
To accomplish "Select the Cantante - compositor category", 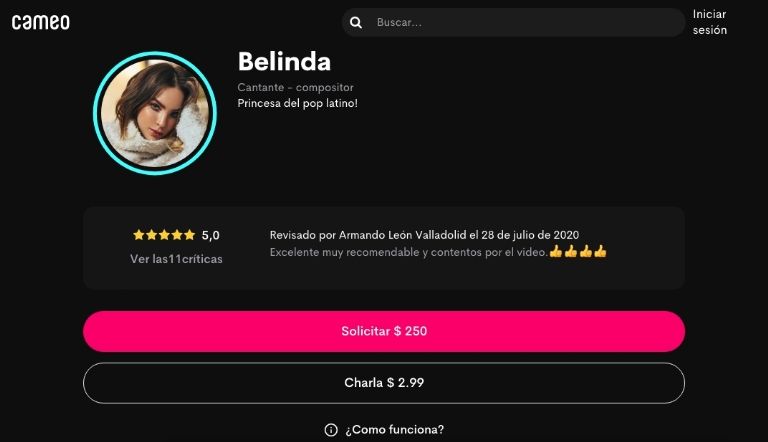I will [295, 87].
